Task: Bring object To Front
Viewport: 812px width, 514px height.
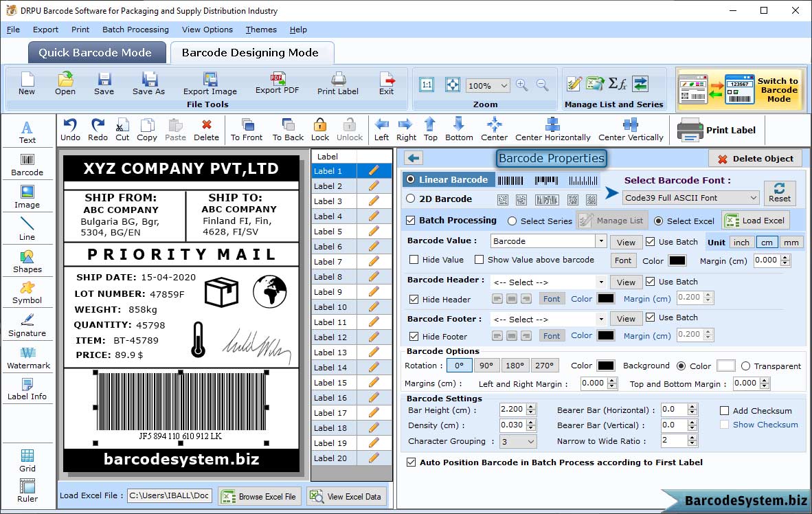Action: (x=247, y=130)
